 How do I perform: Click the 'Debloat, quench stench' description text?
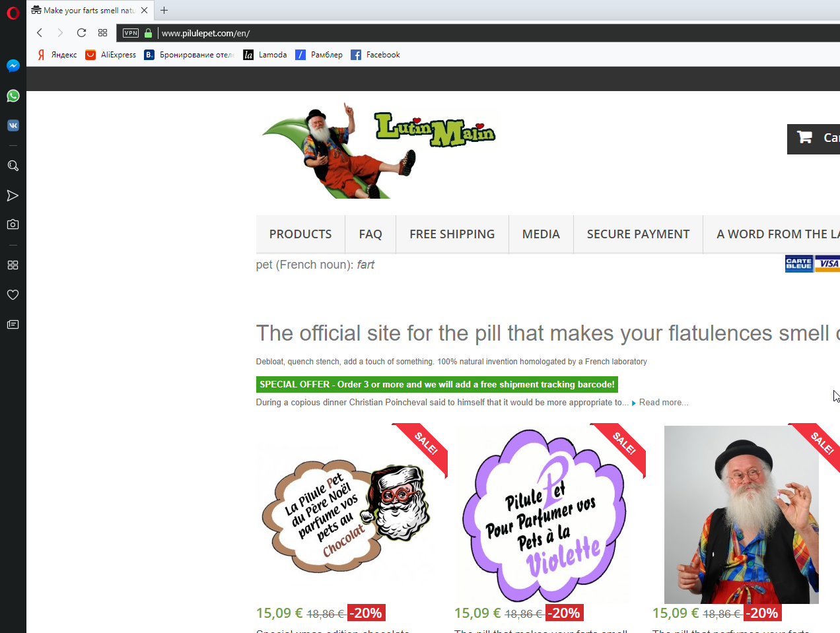tap(452, 362)
